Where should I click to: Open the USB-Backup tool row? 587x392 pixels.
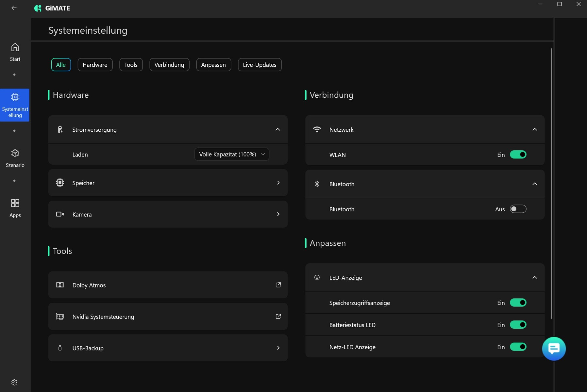point(168,348)
